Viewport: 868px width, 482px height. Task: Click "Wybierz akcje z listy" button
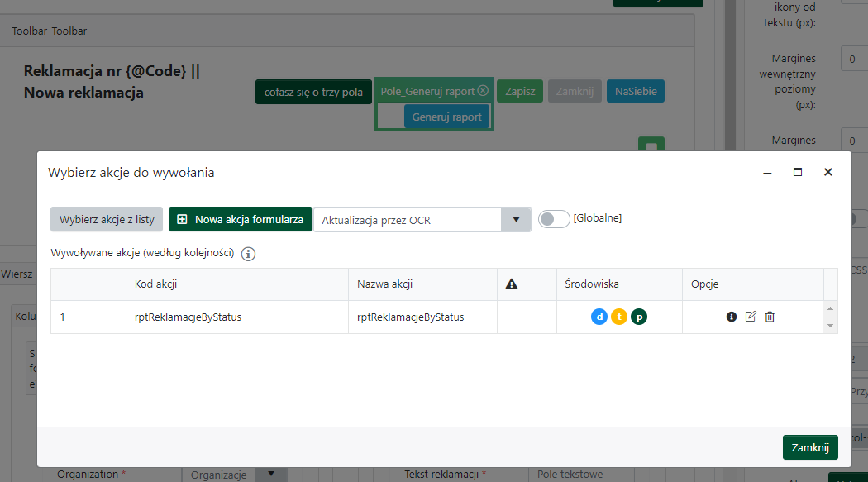point(106,219)
